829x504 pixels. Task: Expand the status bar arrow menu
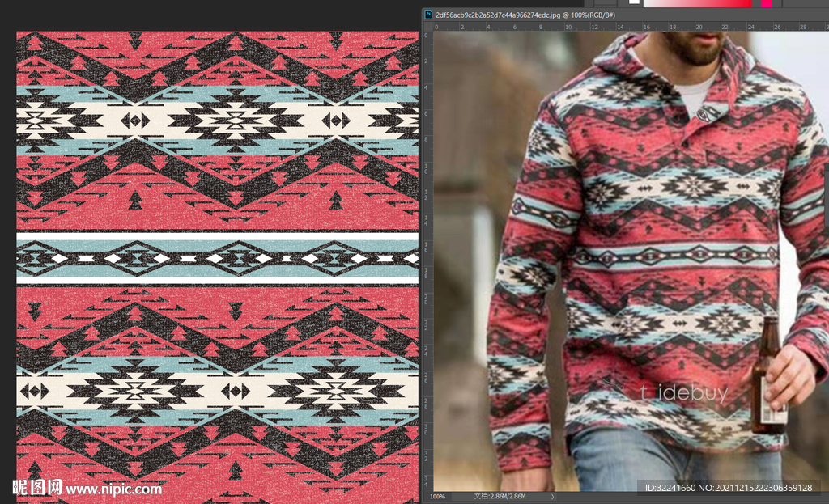tap(552, 497)
